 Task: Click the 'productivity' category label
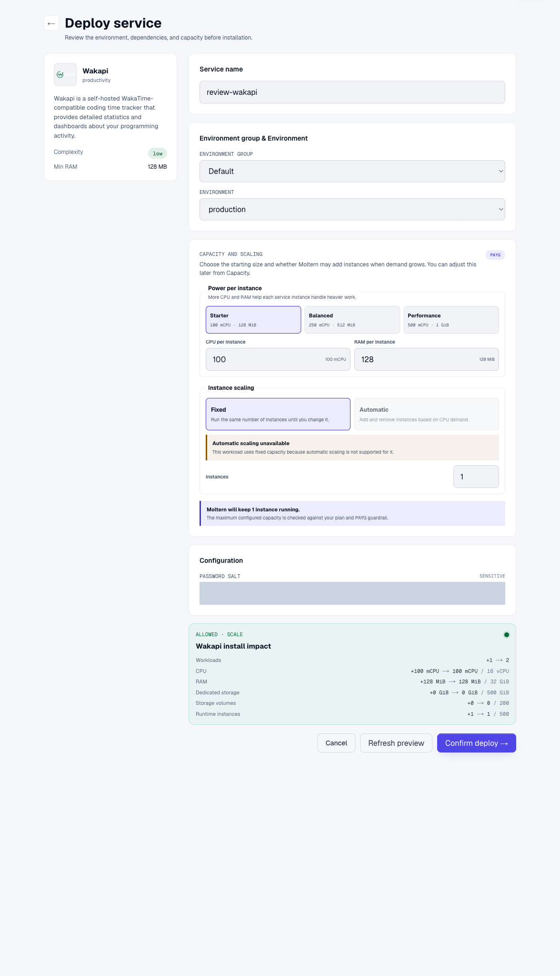97,81
